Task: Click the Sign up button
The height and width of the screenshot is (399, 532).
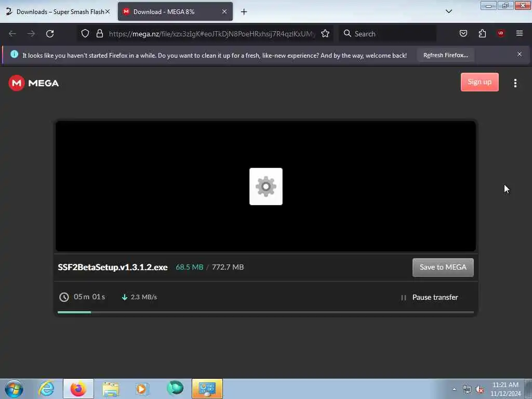Action: click(480, 82)
